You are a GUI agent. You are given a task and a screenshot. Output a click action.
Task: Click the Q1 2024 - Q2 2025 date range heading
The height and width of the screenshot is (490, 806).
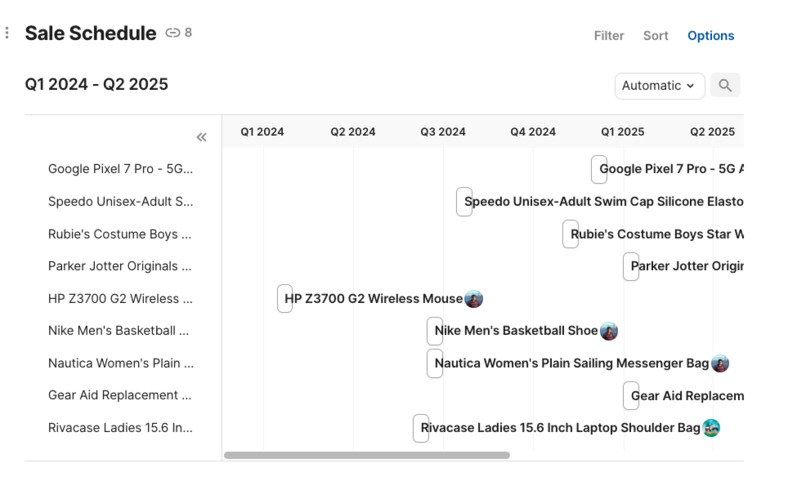pos(97,84)
